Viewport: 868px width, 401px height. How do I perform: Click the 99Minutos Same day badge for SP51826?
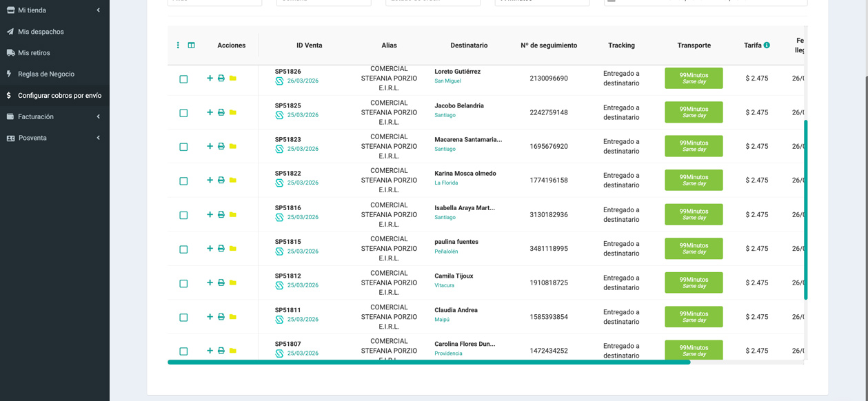(694, 78)
